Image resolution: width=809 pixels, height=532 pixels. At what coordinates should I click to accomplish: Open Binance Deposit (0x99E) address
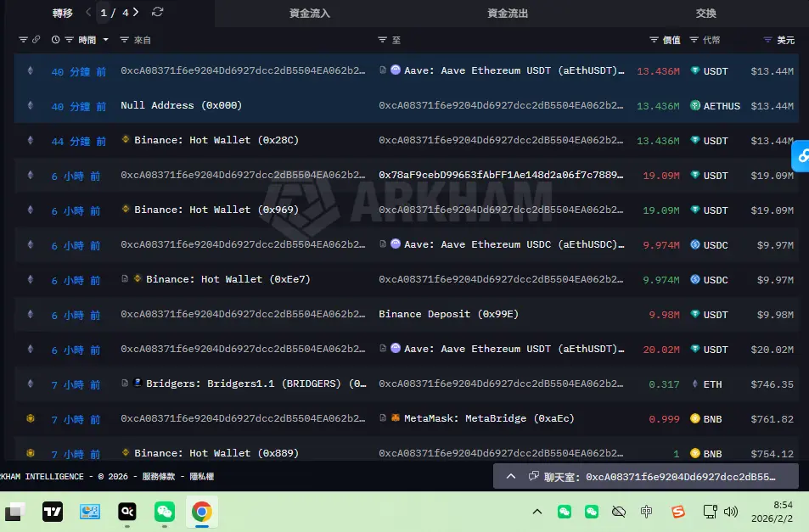click(x=448, y=314)
